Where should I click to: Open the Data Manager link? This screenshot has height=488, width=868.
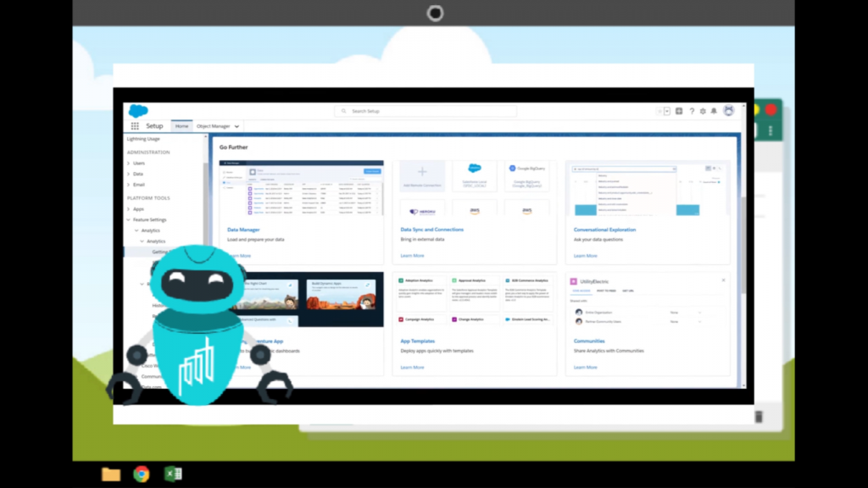point(243,230)
